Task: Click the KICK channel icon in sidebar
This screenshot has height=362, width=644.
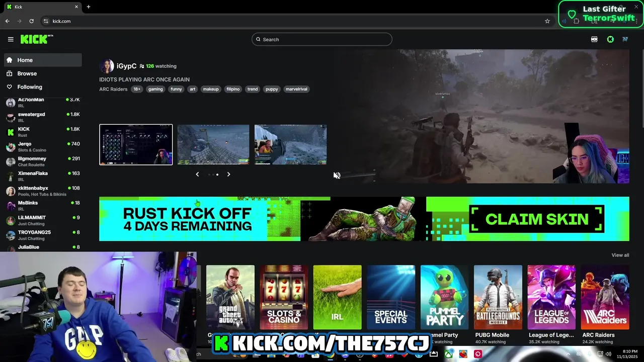Action: [11, 132]
